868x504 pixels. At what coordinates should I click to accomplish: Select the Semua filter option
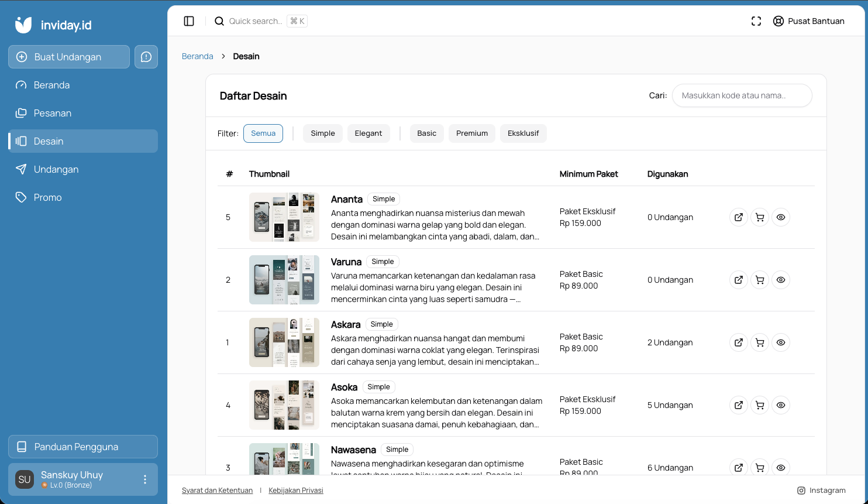pos(263,133)
